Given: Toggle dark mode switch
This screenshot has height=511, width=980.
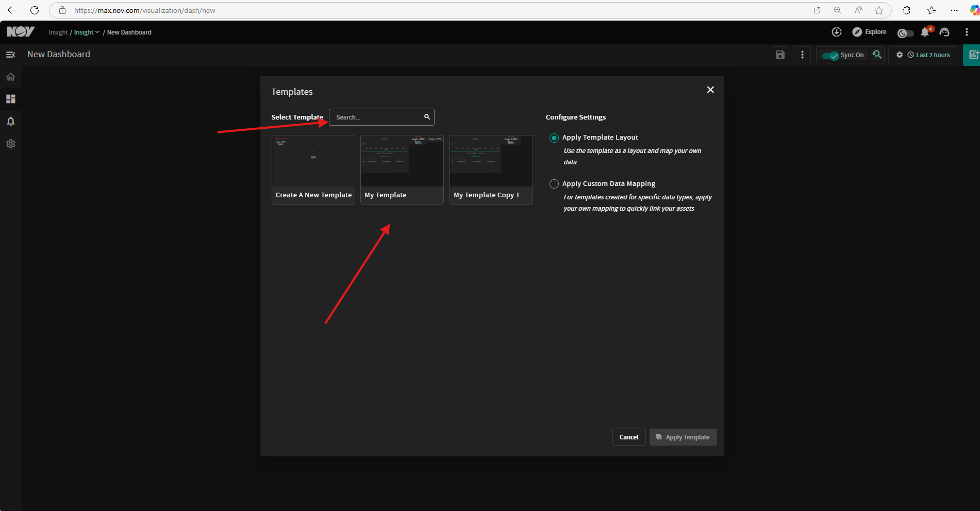Looking at the screenshot, I should tap(906, 33).
